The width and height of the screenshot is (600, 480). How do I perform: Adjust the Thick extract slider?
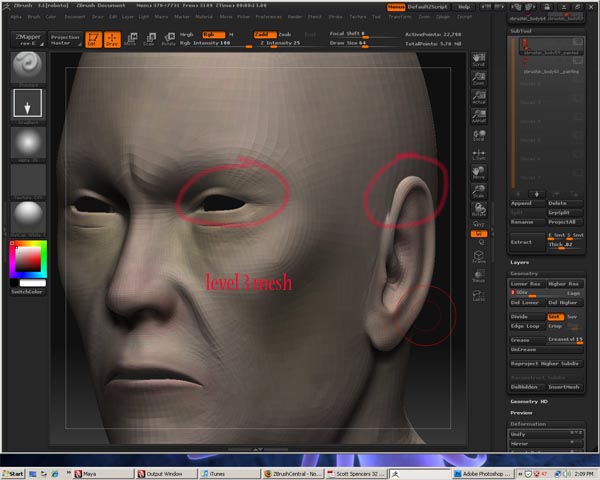565,245
